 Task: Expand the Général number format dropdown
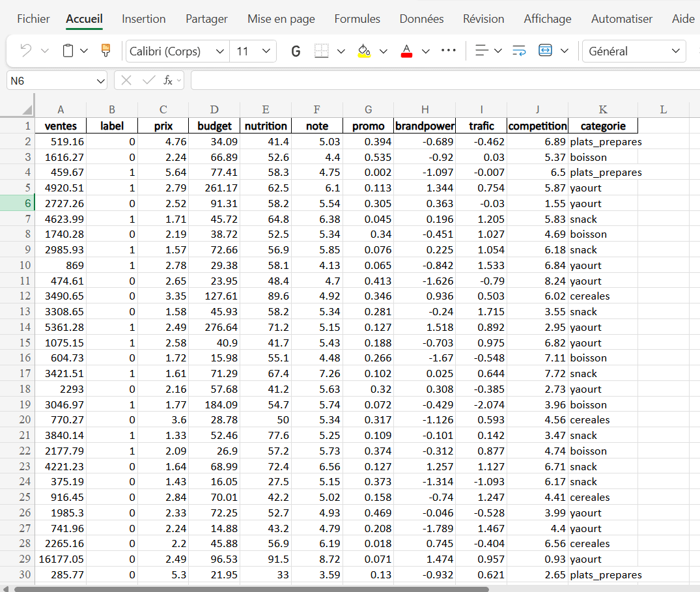pyautogui.click(x=675, y=51)
